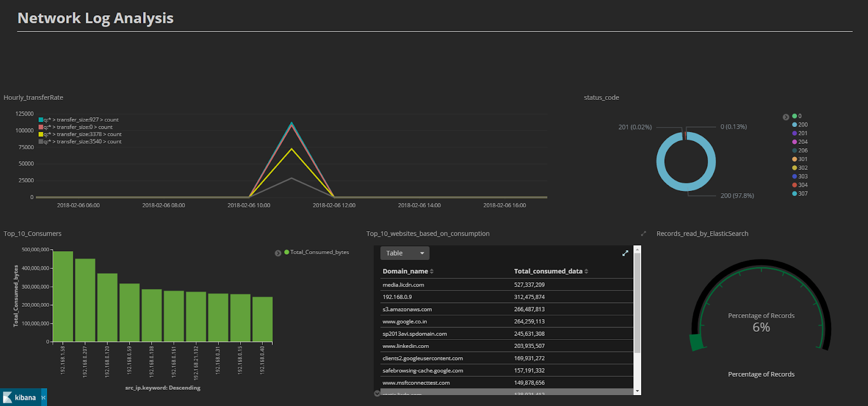Expand the chevron at bottom-left of table
The image size is (868, 406).
tap(377, 394)
